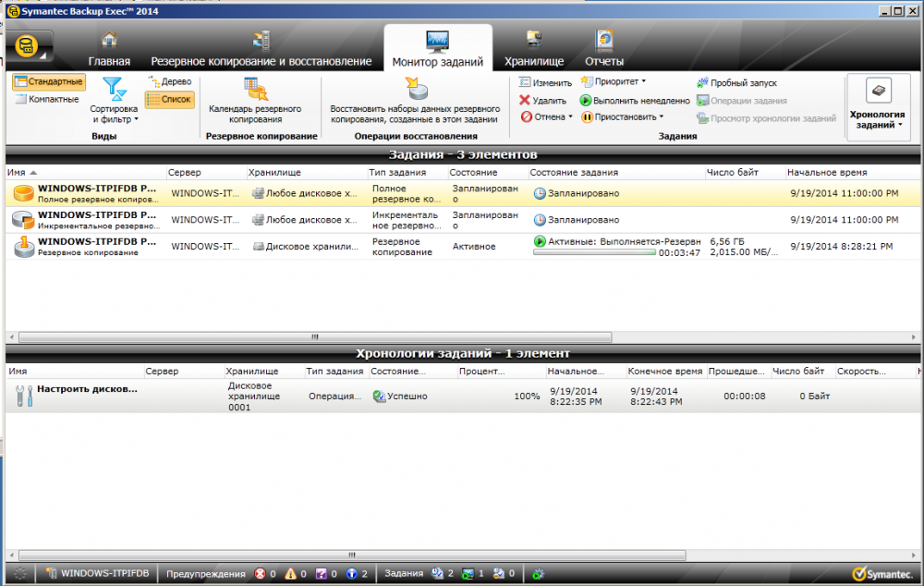This screenshot has height=586, width=924.
Task: Click the history panel horizontal scrollbar
Action: (x=352, y=555)
